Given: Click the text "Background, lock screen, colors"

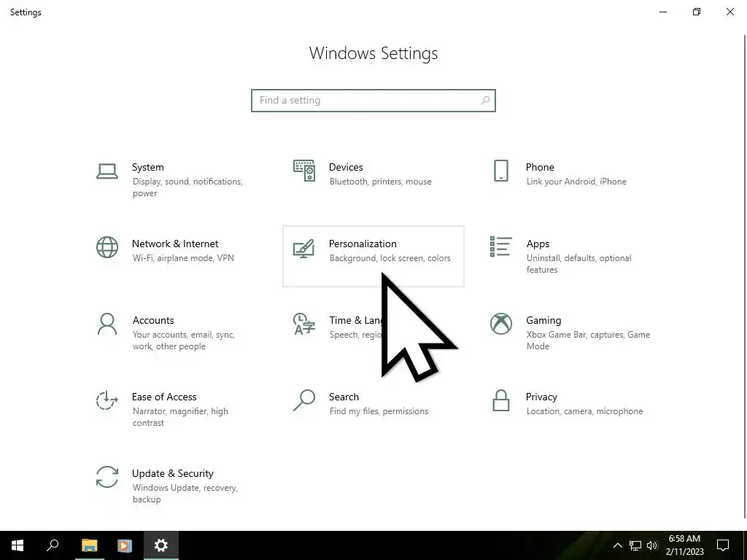Looking at the screenshot, I should [390, 258].
